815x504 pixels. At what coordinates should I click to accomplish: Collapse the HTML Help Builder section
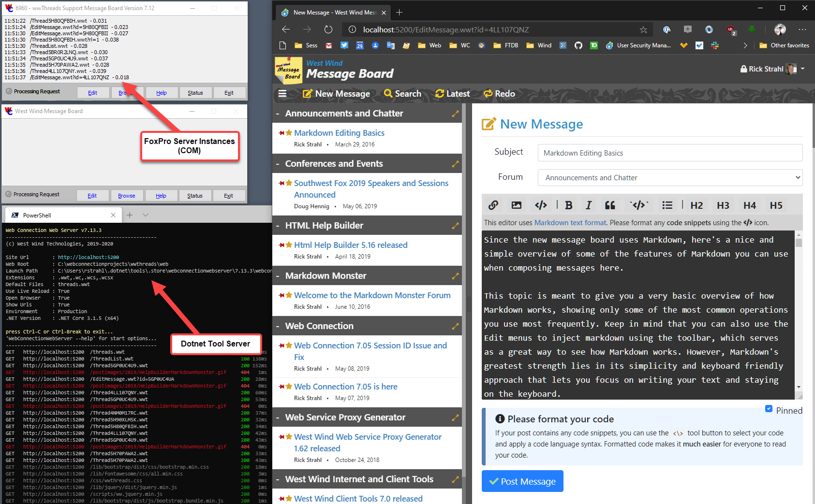278,226
